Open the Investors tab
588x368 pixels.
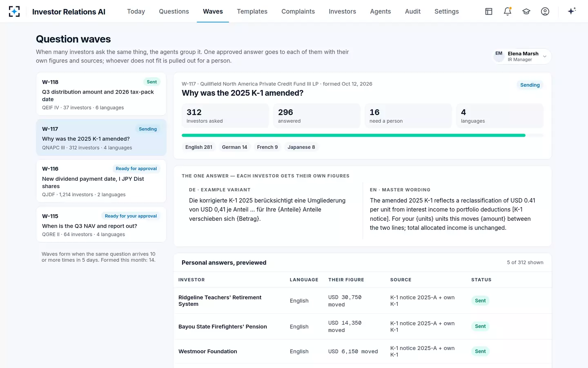tap(342, 11)
